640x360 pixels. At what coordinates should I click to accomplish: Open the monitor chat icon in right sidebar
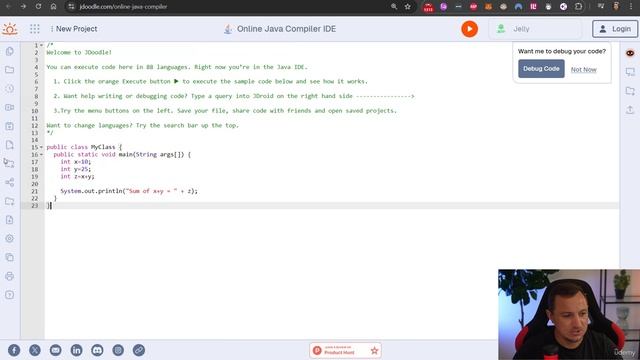[x=630, y=72]
